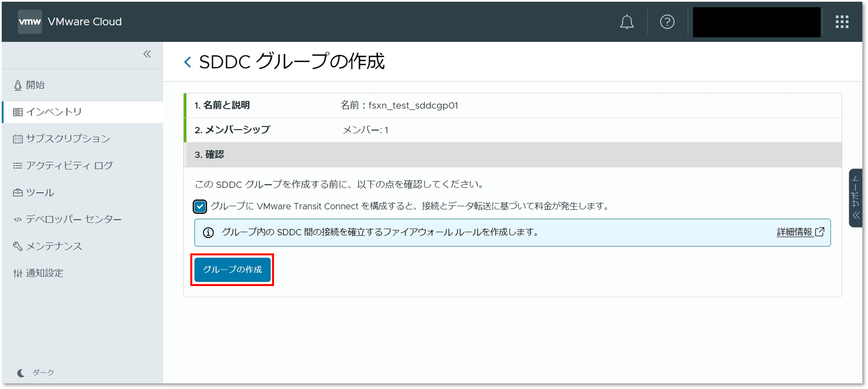Click the name value fsxn_test_sddcgp01
Viewport: 868px width, 389px height.
(413, 105)
